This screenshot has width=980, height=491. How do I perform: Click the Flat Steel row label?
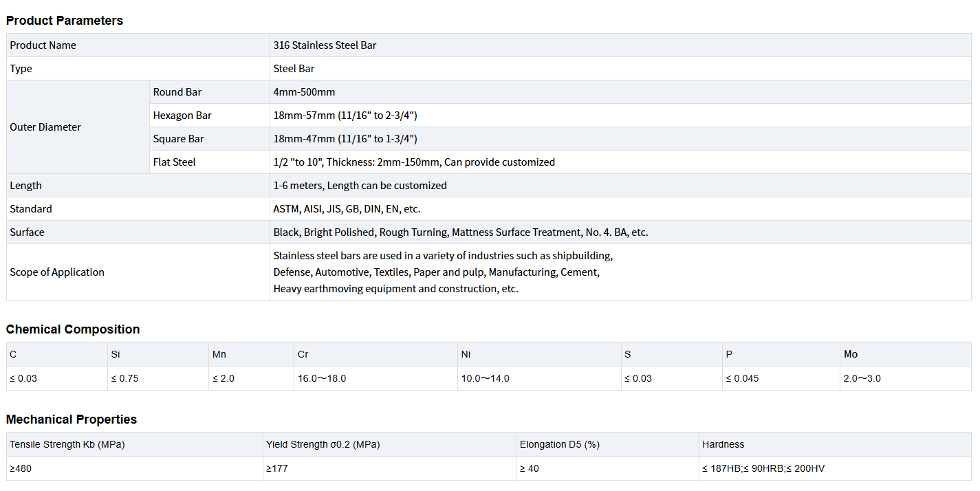175,162
